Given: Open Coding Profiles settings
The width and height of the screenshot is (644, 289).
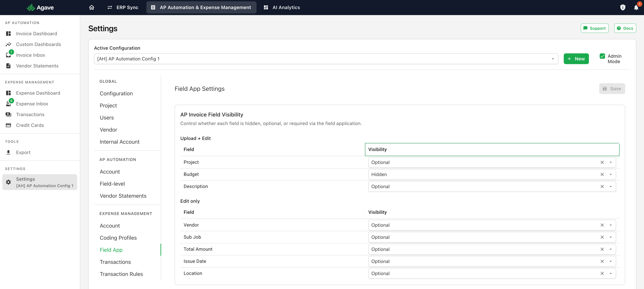Looking at the screenshot, I should point(118,238).
